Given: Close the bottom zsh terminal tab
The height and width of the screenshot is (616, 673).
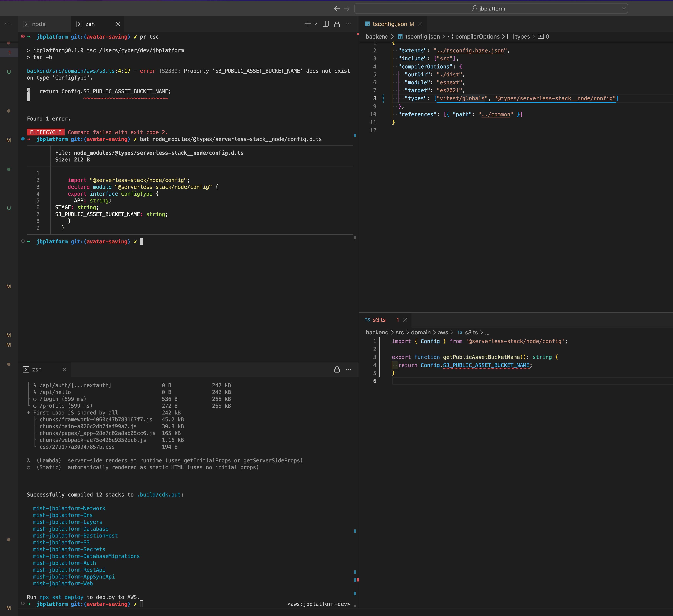Looking at the screenshot, I should [64, 370].
